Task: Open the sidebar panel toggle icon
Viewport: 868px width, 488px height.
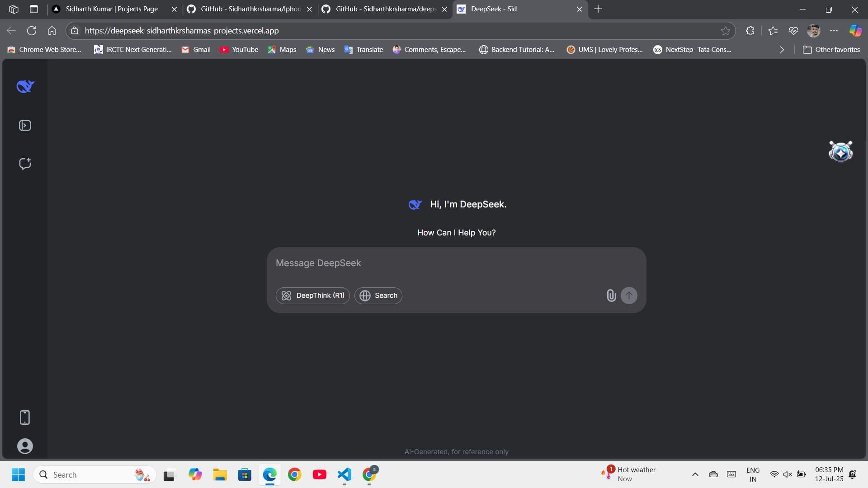Action: point(25,125)
